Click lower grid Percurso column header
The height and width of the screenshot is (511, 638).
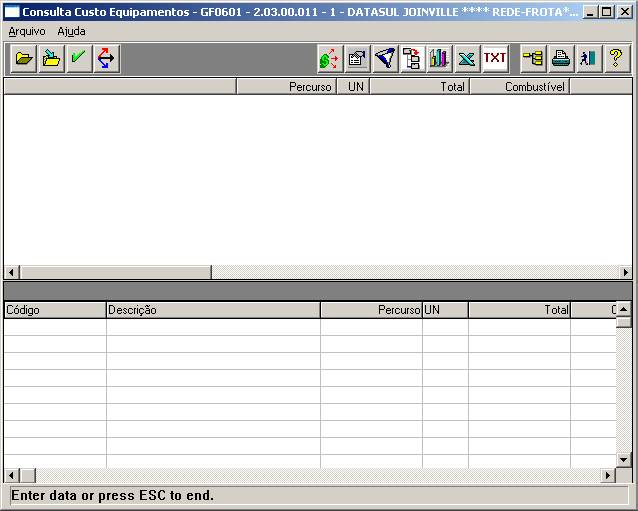[371, 310]
